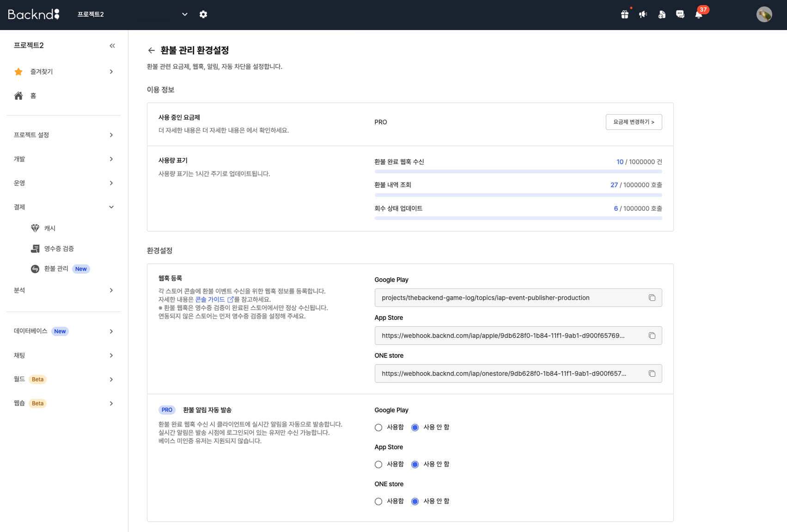Click the 요금제 변경하기 button
Viewport: 787px width, 532px height.
[x=634, y=122]
